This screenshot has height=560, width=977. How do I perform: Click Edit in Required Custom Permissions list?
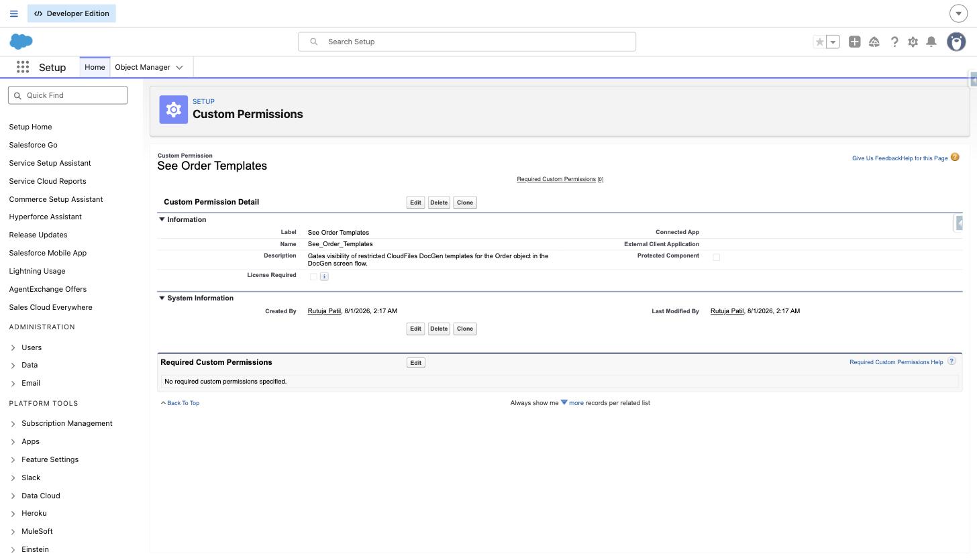coord(415,363)
